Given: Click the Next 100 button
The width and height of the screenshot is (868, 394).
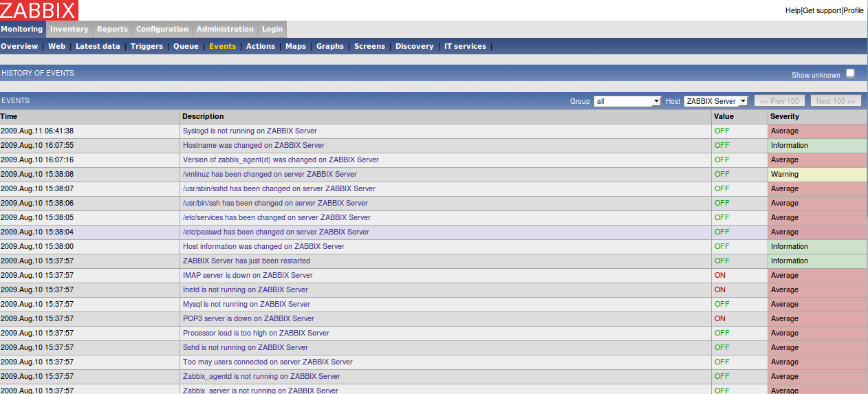Looking at the screenshot, I should click(836, 101).
